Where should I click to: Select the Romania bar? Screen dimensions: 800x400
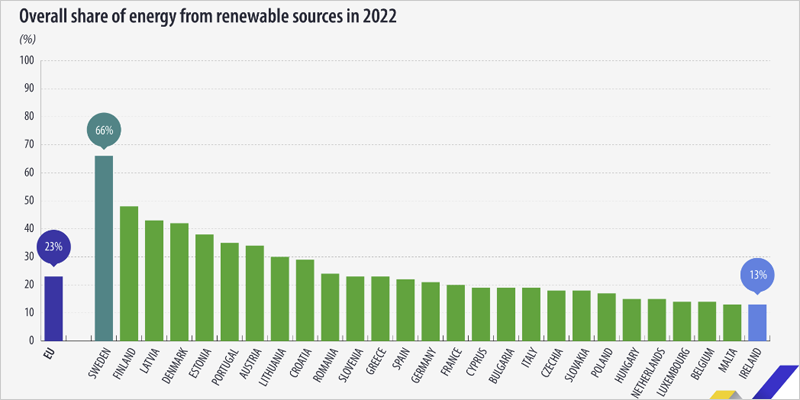pyautogui.click(x=330, y=307)
